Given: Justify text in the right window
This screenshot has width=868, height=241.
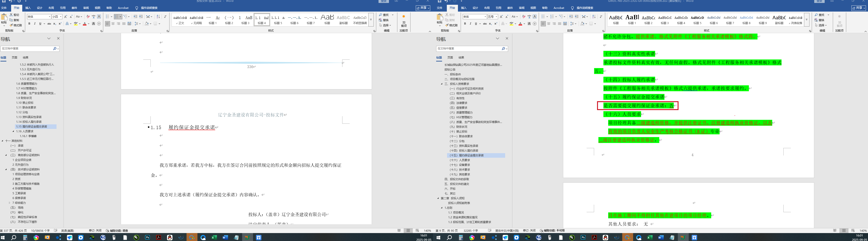Looking at the screenshot, I should (559, 24).
